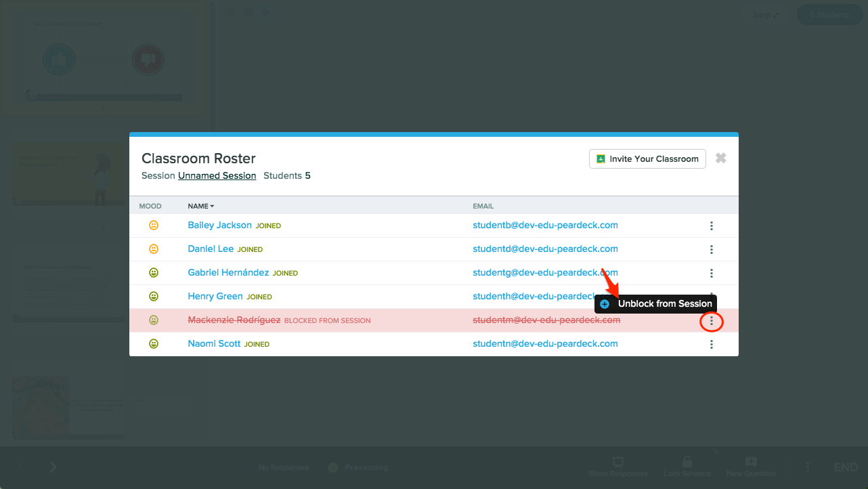Sort roster by Name column
Viewport: 868px width, 489px height.
[200, 206]
